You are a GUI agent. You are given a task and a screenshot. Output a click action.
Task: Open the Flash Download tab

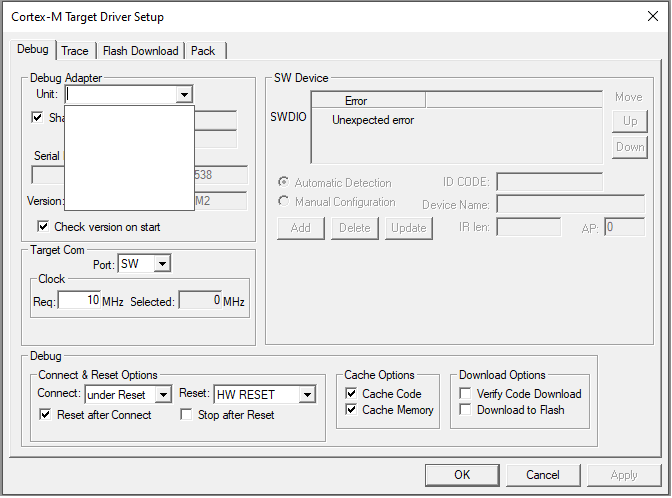pyautogui.click(x=141, y=51)
